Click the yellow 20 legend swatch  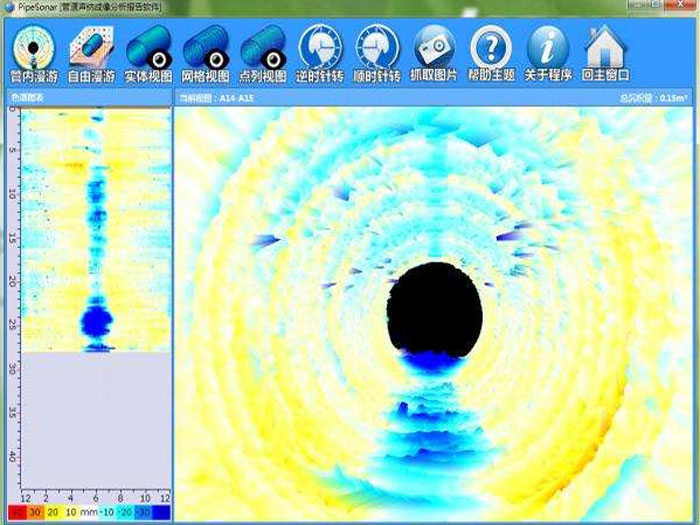54,512
